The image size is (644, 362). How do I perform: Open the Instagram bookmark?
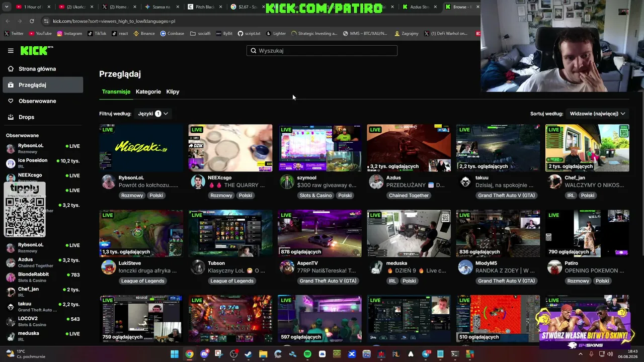pyautogui.click(x=69, y=34)
